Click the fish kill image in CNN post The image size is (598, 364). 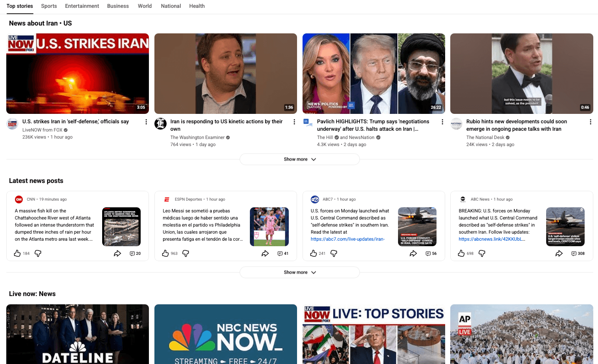(121, 227)
